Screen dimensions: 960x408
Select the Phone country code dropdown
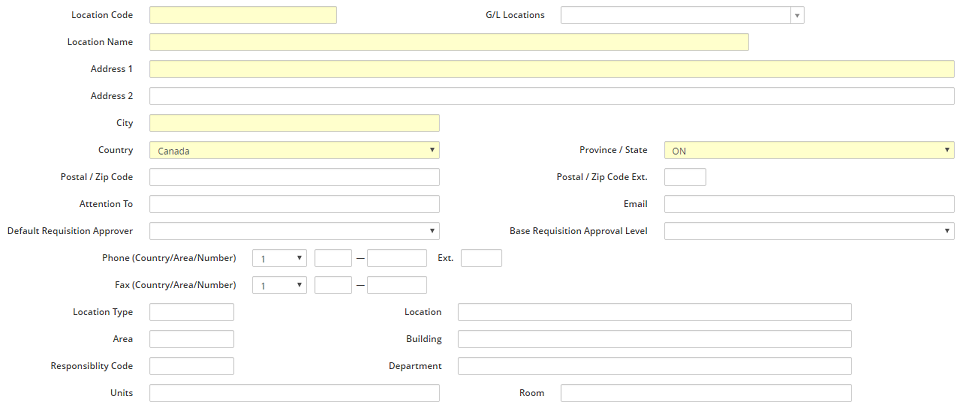click(x=279, y=258)
